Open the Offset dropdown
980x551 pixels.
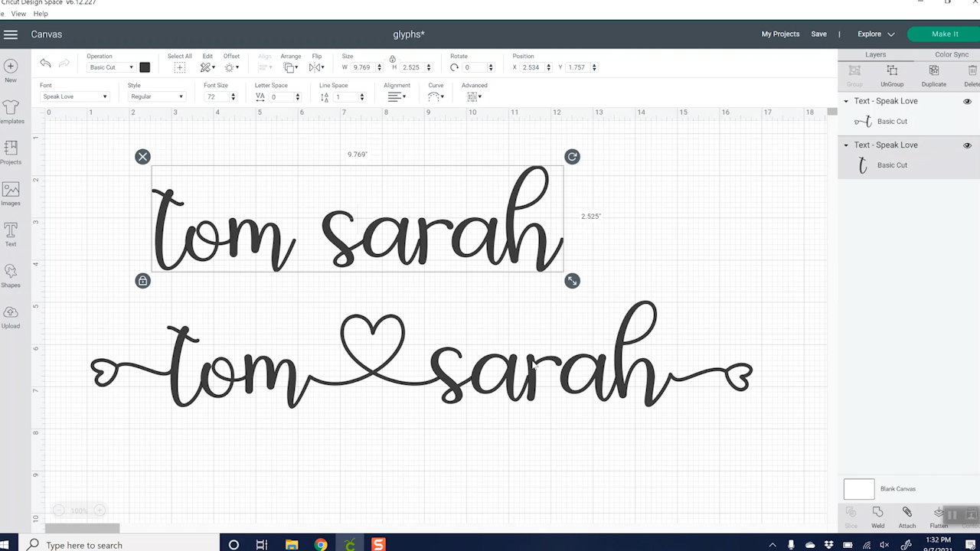point(231,67)
